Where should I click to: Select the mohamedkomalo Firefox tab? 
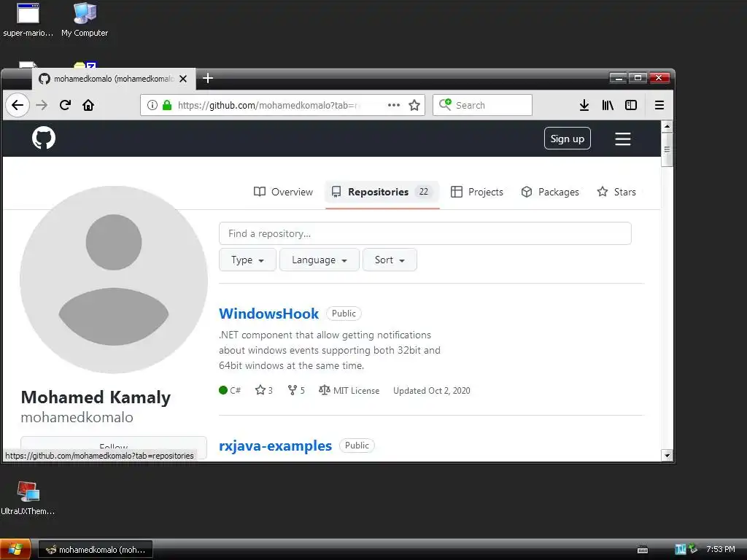[x=113, y=79]
